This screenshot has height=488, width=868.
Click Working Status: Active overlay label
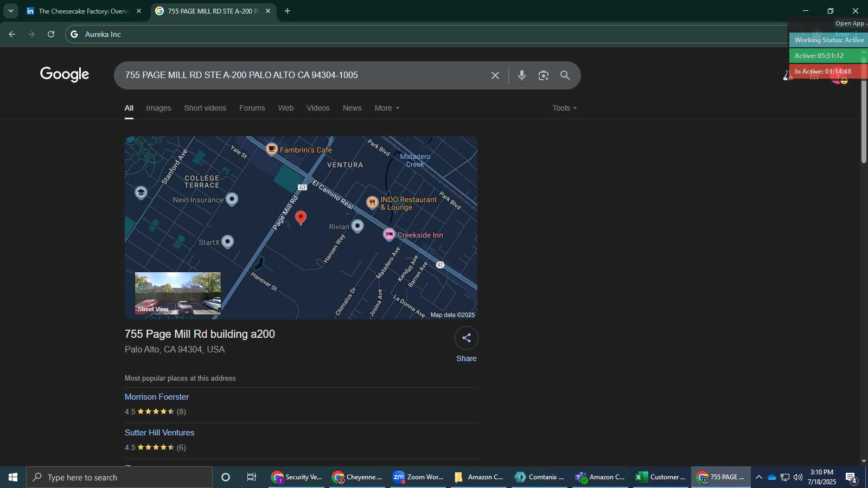tap(829, 40)
